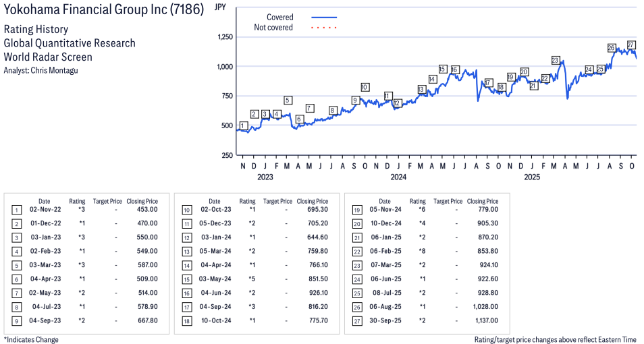Click chart marker 1 on the price line
The height and width of the screenshot is (344, 644).
pyautogui.click(x=243, y=125)
